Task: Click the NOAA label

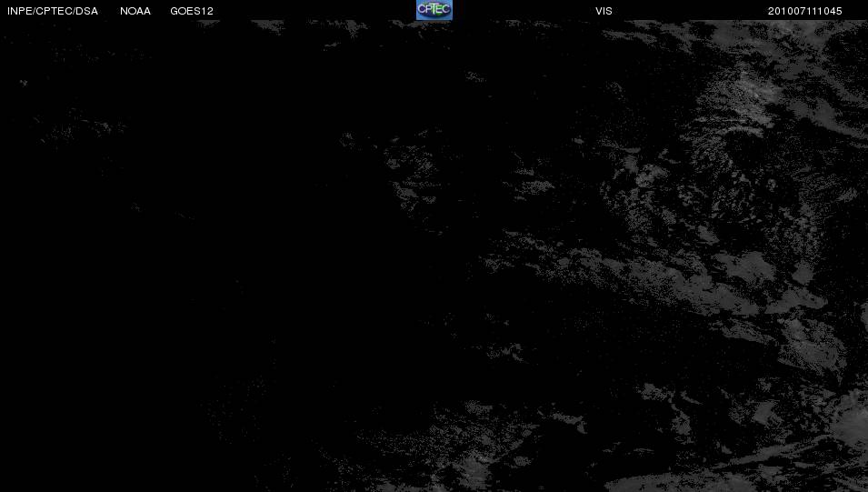Action: (135, 11)
